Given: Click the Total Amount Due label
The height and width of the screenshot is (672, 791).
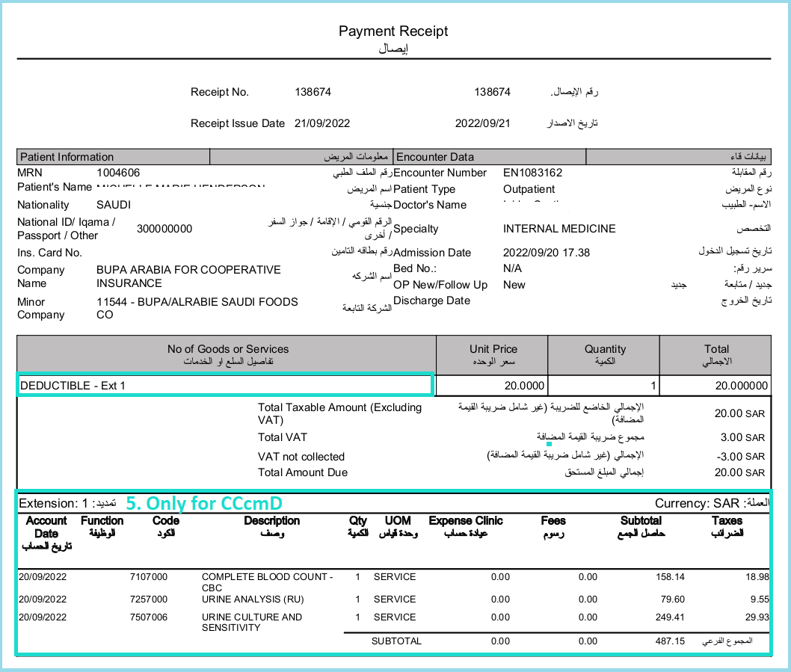Looking at the screenshot, I should [x=303, y=472].
